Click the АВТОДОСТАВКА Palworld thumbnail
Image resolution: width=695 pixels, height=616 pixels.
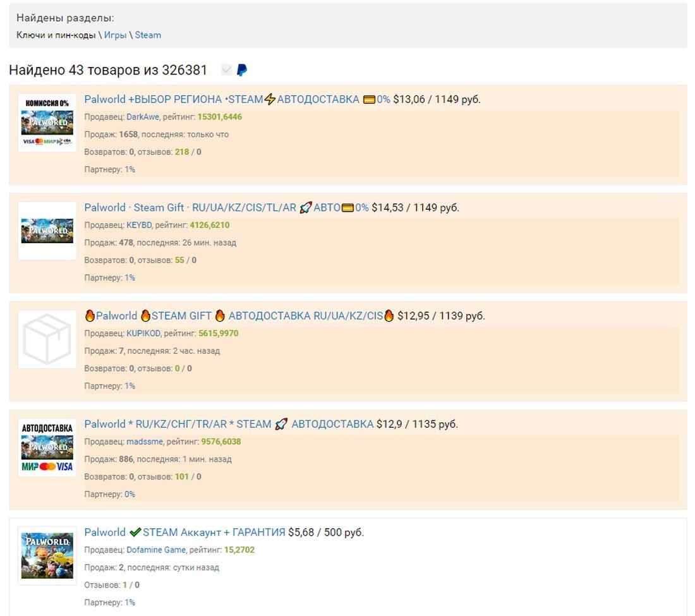point(47,447)
